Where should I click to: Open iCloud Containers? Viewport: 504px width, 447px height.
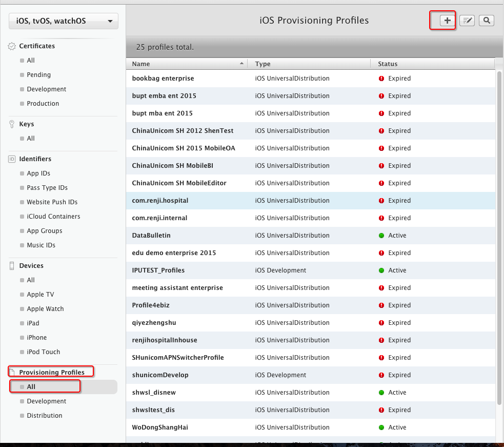tap(53, 217)
